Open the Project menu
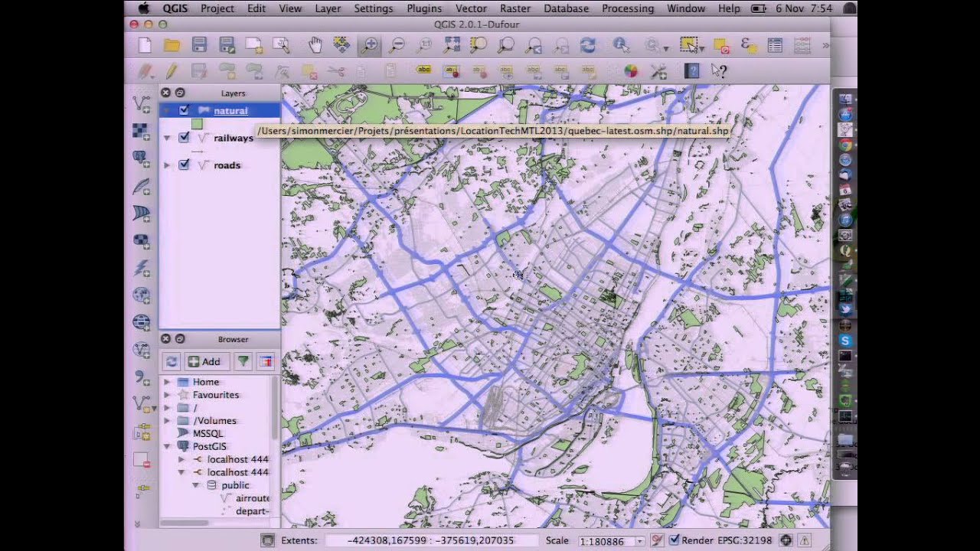 217,8
